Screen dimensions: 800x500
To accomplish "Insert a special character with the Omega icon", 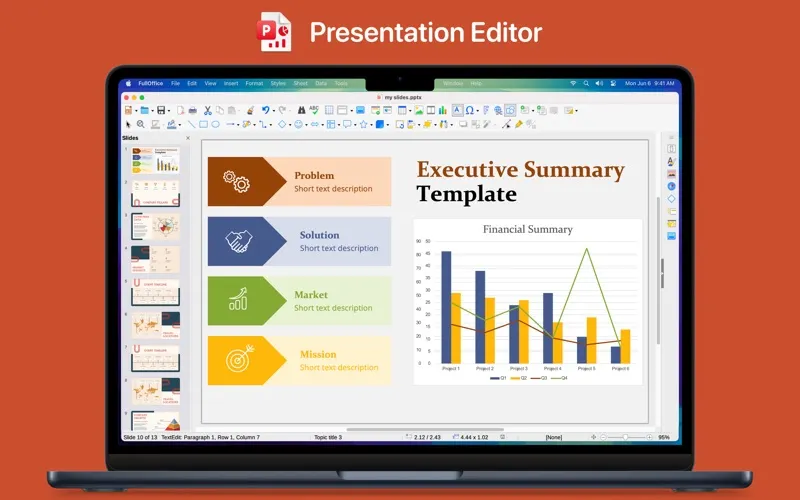I will click(469, 110).
